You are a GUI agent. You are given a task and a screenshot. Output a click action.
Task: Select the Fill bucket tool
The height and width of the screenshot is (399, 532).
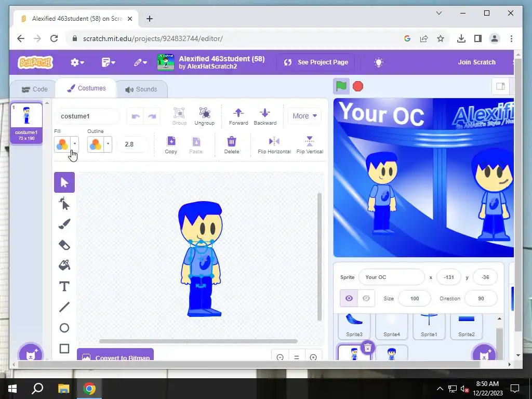point(64,265)
